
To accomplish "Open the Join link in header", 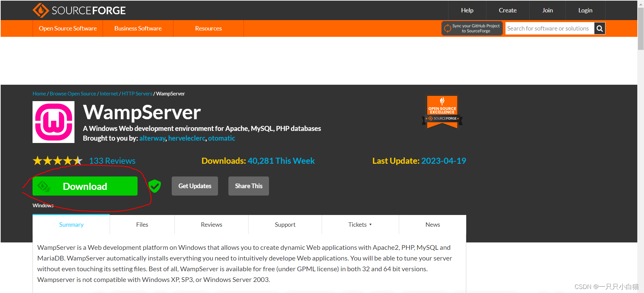I will [x=547, y=10].
